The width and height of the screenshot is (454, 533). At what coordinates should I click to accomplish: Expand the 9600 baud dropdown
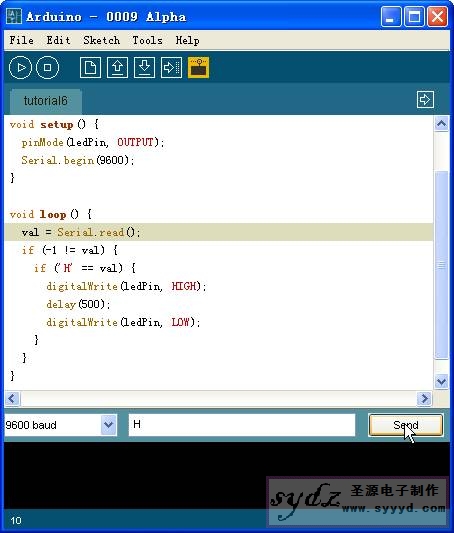coord(108,425)
